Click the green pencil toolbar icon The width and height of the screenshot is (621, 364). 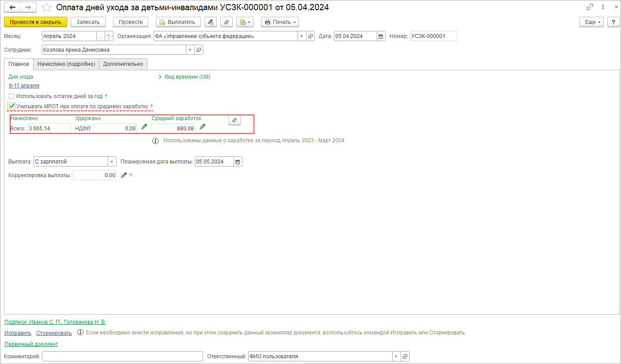coord(211,22)
